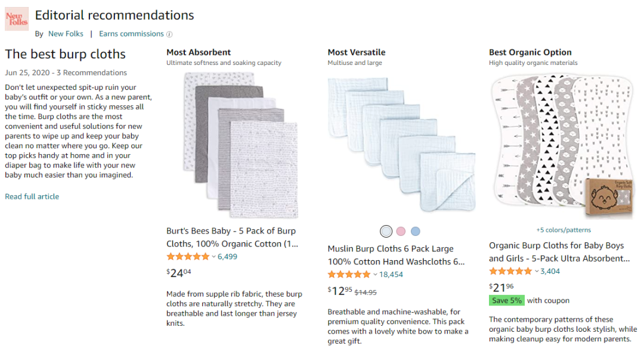Open Muslin Burp Cloths 6 Pack title

(396, 255)
